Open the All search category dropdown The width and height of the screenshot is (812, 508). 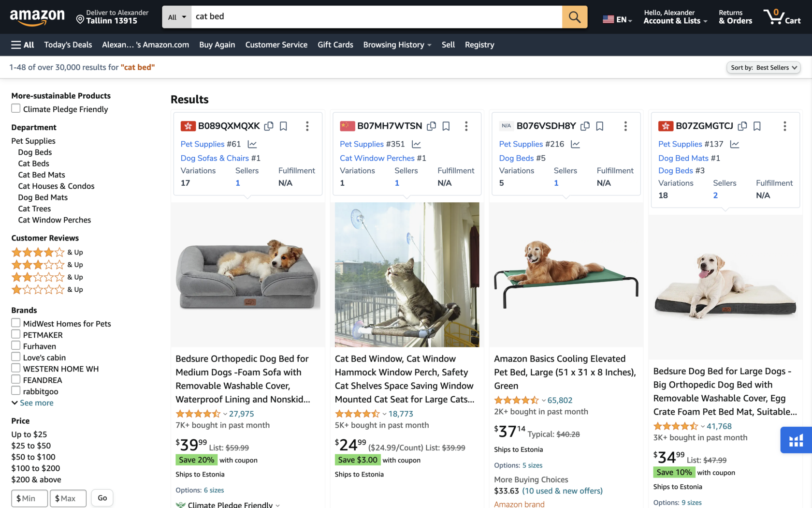[177, 17]
